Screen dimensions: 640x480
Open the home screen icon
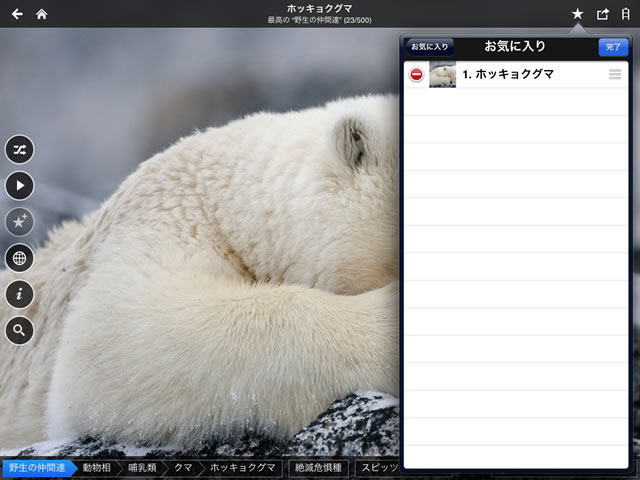(x=42, y=14)
